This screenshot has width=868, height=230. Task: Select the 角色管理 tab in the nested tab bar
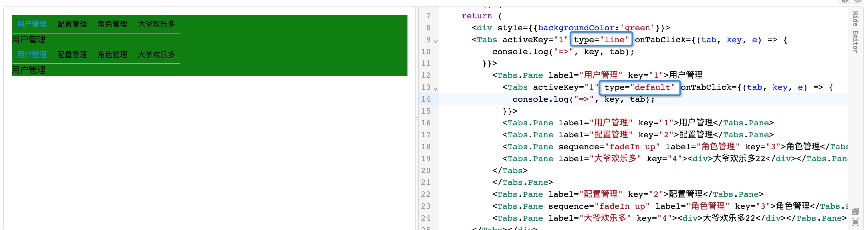(112, 54)
